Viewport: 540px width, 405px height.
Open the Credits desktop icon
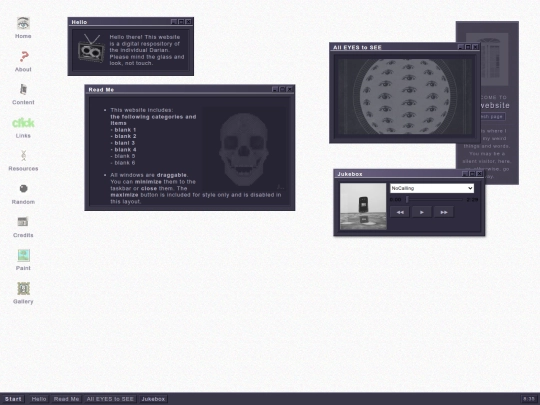pos(23,222)
